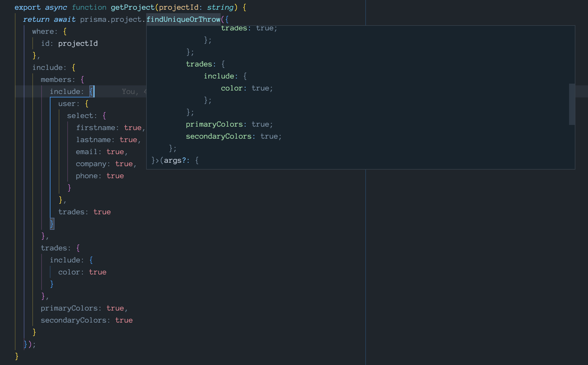The image size is (588, 365).
Task: Click the select key under user
Action: (x=80, y=116)
